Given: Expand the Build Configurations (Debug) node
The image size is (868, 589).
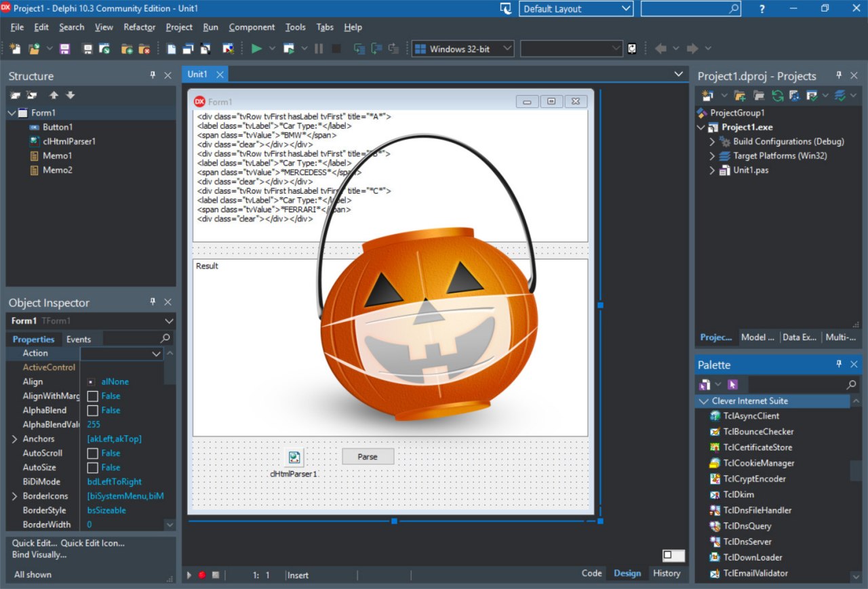Looking at the screenshot, I should pos(712,142).
